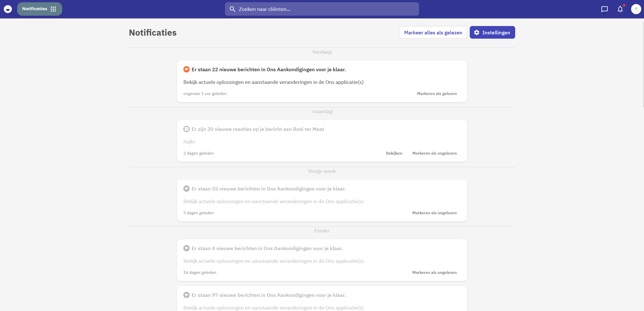Viewport: 644px width, 311px height.
Task: Focus the Zoeken naar cliënten search field
Action: pos(322,9)
